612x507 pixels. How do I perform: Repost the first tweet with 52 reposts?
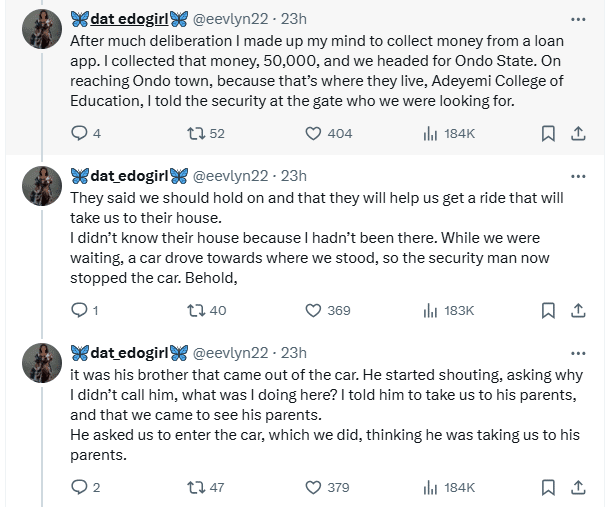point(196,133)
